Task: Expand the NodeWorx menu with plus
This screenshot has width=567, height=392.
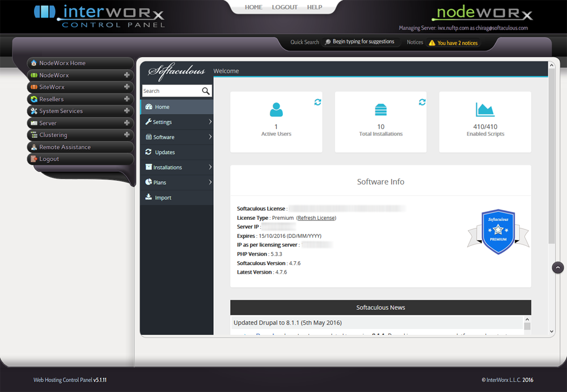Action: coord(126,75)
